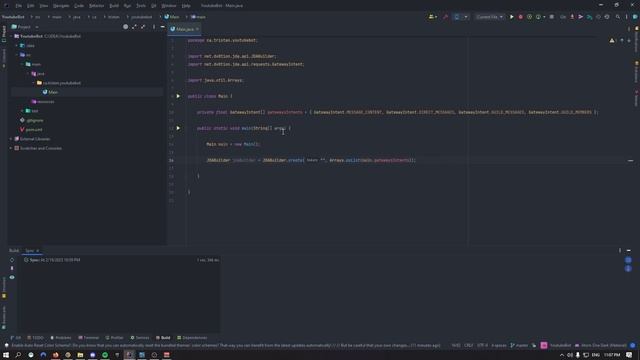Collapse the main folder node

22,64
